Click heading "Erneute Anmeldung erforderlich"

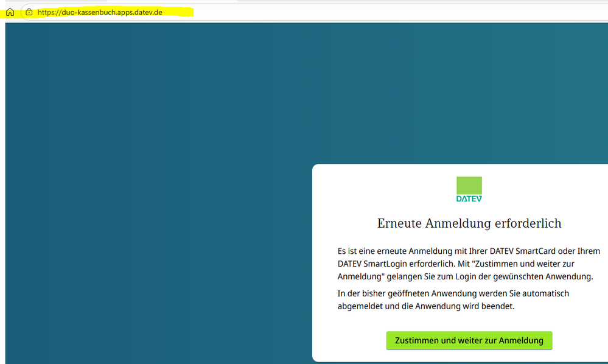pyautogui.click(x=469, y=223)
